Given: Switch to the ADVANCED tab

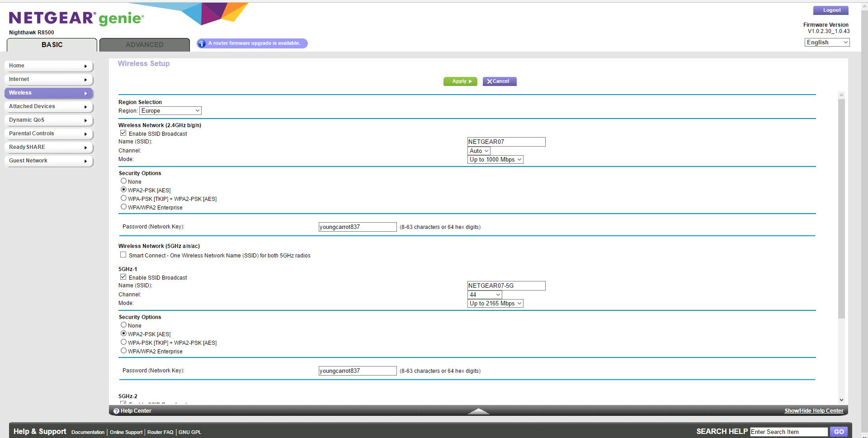Looking at the screenshot, I should [145, 45].
